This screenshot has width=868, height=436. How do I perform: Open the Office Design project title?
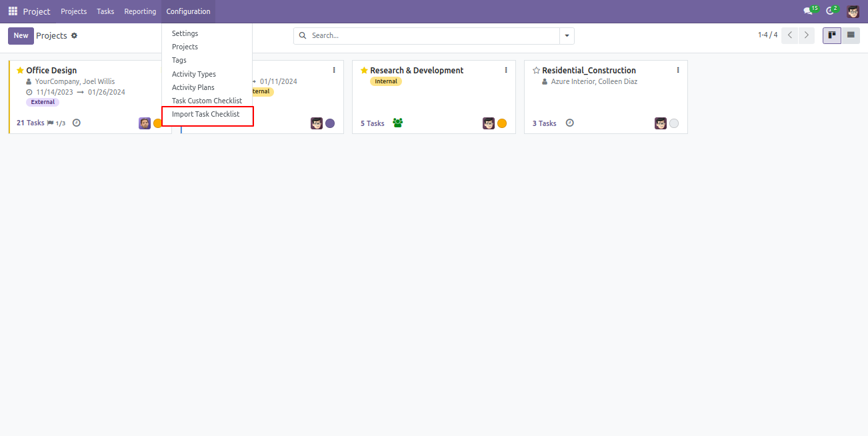pyautogui.click(x=51, y=70)
